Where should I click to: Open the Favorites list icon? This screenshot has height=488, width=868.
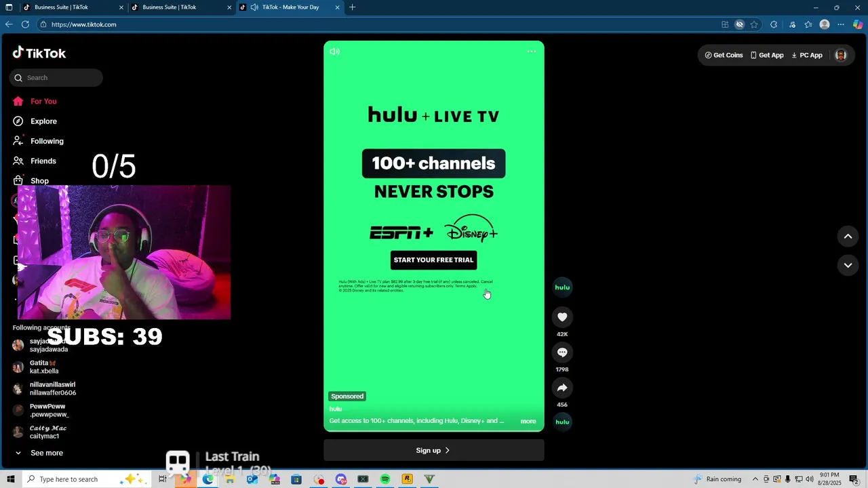click(x=808, y=24)
